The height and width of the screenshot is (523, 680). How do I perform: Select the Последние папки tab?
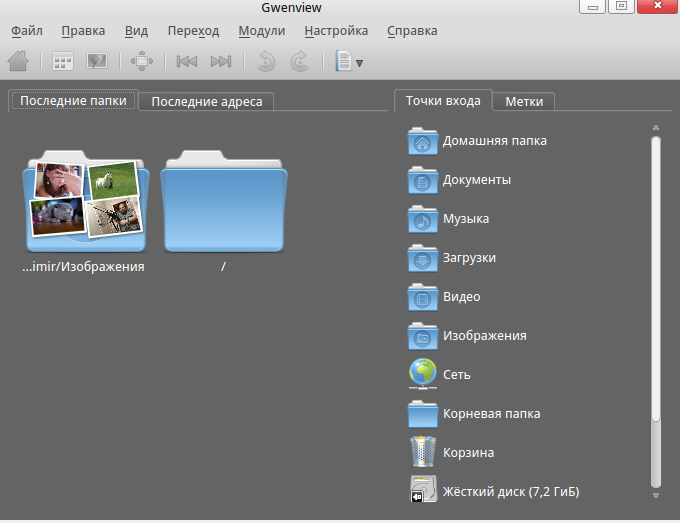click(x=73, y=101)
